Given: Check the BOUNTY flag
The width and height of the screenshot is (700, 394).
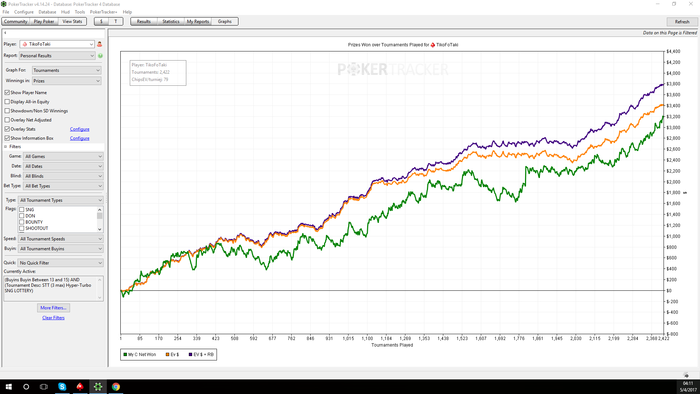Looking at the screenshot, I should [x=21, y=222].
